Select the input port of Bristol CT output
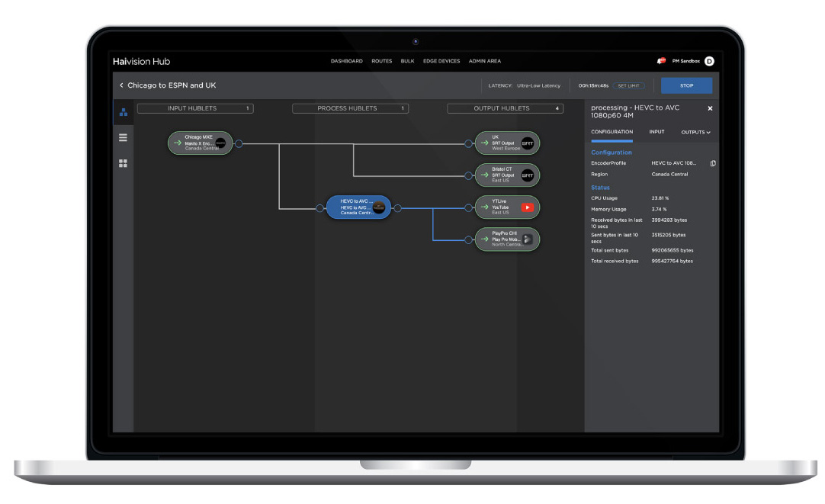The height and width of the screenshot is (504, 825). [x=468, y=175]
